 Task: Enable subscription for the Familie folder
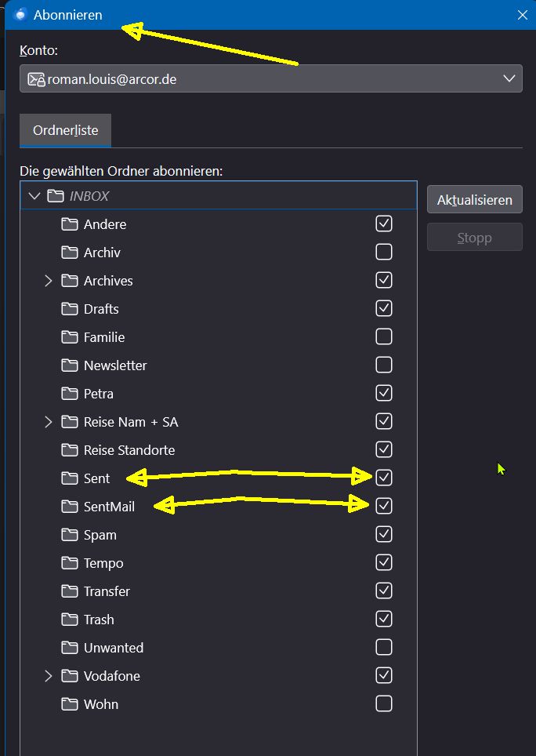click(384, 336)
